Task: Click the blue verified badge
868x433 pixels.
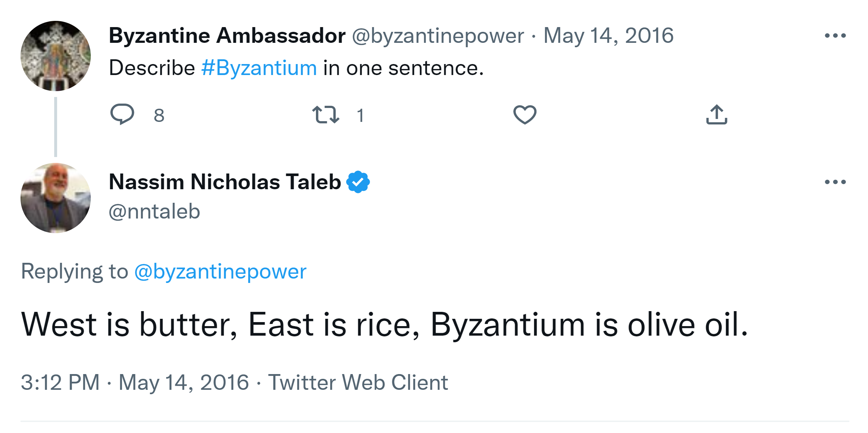Action: pyautogui.click(x=358, y=182)
